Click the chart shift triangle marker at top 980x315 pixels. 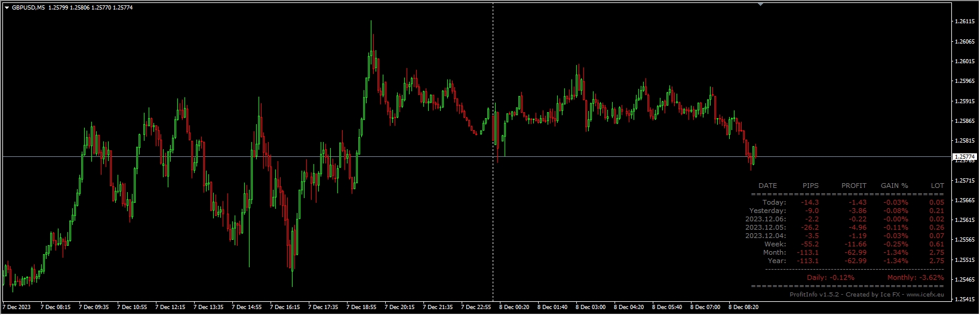pos(760,4)
